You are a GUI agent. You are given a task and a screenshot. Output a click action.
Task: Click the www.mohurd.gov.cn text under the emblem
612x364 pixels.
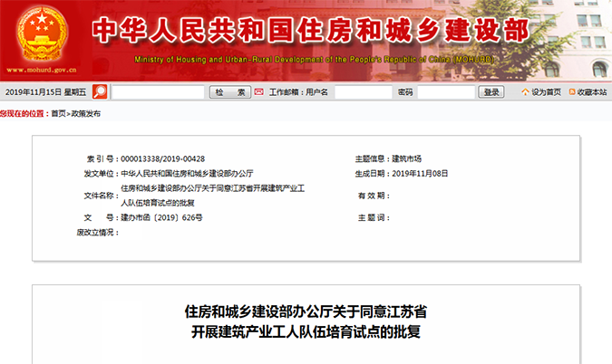click(x=42, y=70)
